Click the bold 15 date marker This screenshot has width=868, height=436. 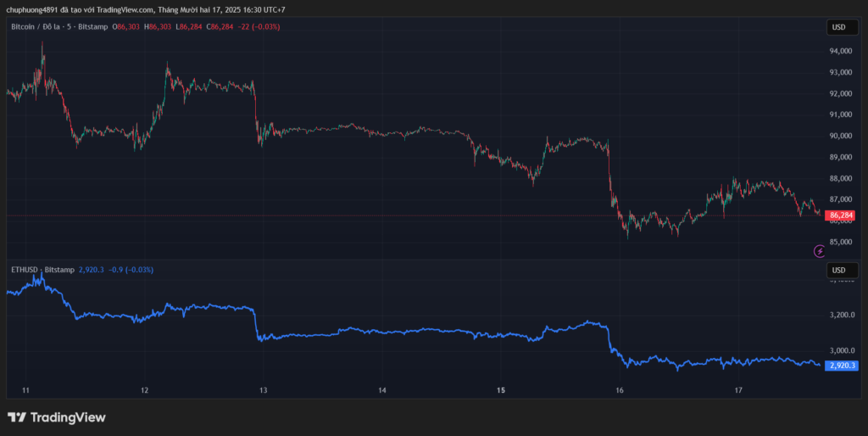pos(501,390)
